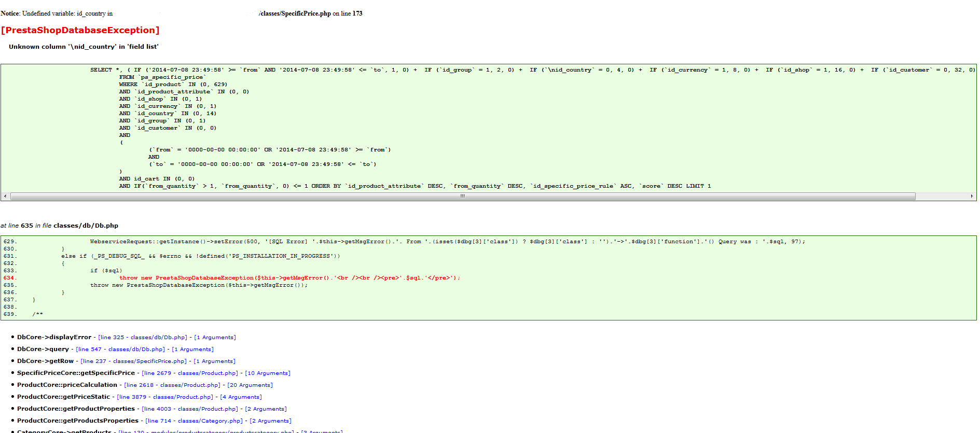The height and width of the screenshot is (433, 980).
Task: Click the "FROM `ps_specific_price`" SQL line
Action: click(x=162, y=77)
